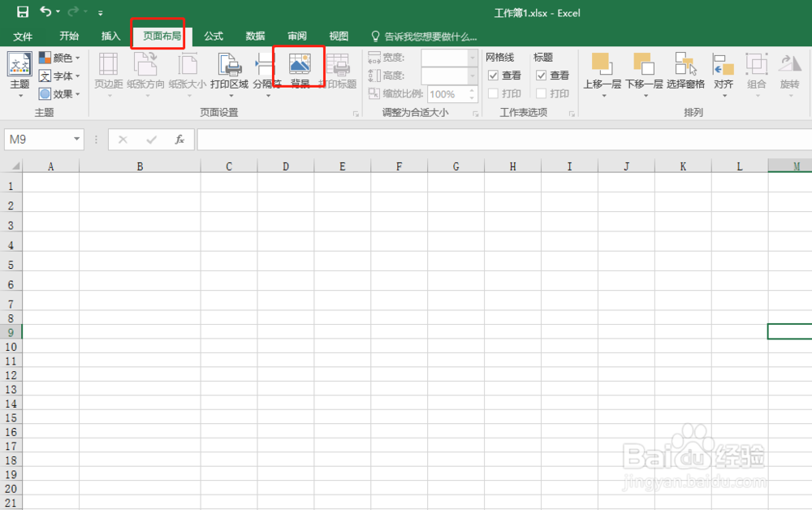The width and height of the screenshot is (812, 510).
Task: Click Send Backward (下移一层) icon
Action: pyautogui.click(x=644, y=64)
